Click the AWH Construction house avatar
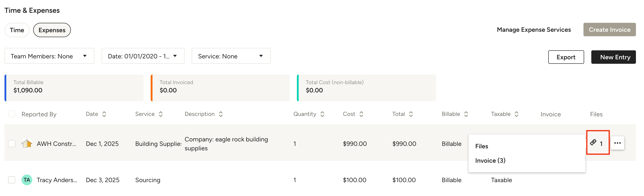Image resolution: width=644 pixels, height=196 pixels. point(27,144)
